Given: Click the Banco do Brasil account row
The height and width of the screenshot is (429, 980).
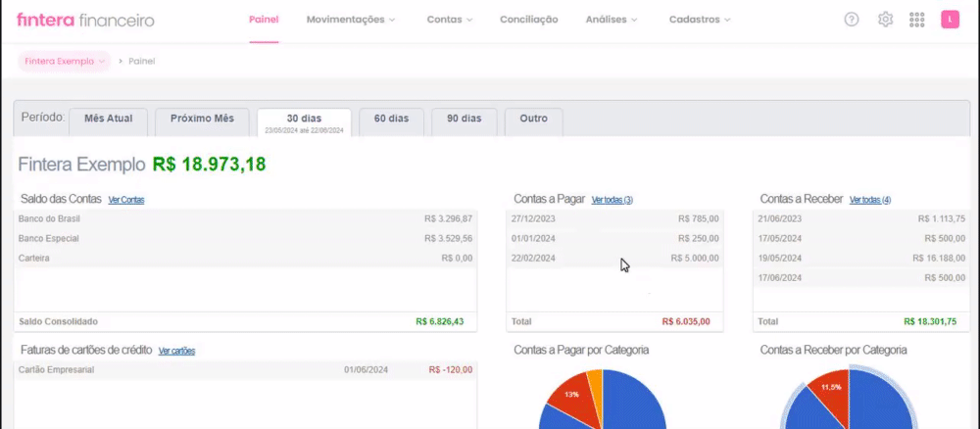Looking at the screenshot, I should tap(245, 219).
